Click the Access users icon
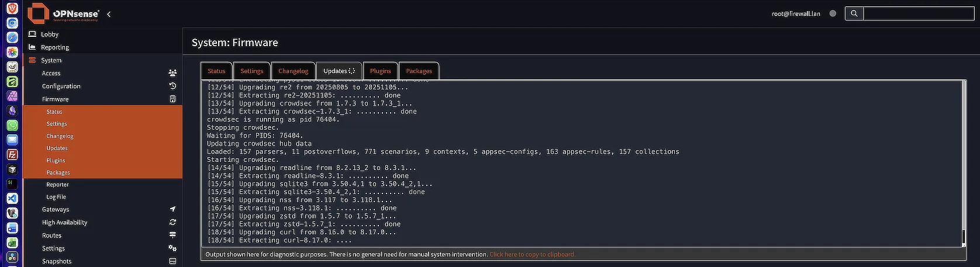Screen dimensions: 980x267 [172, 73]
